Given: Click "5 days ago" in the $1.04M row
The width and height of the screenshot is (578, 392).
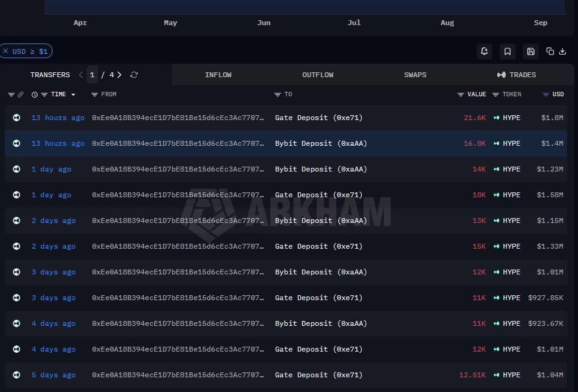Looking at the screenshot, I should pyautogui.click(x=53, y=375).
